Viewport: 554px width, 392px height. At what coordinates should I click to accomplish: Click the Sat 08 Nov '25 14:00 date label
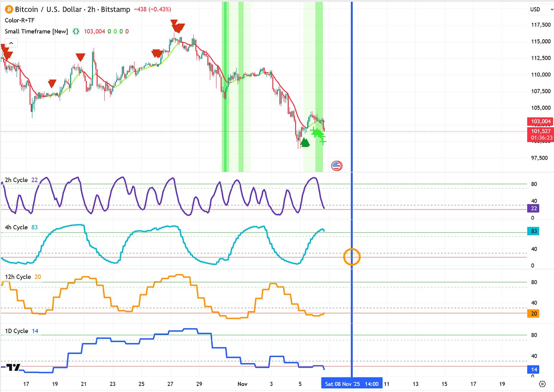tap(352, 384)
